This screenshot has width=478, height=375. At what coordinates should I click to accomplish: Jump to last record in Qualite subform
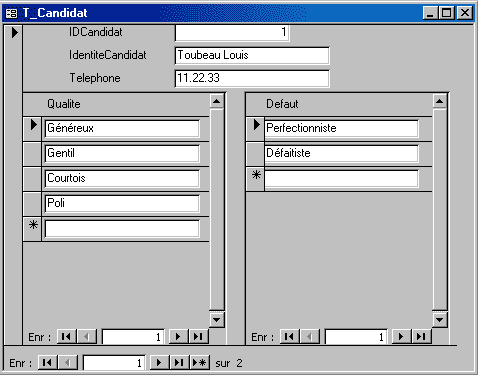point(199,336)
